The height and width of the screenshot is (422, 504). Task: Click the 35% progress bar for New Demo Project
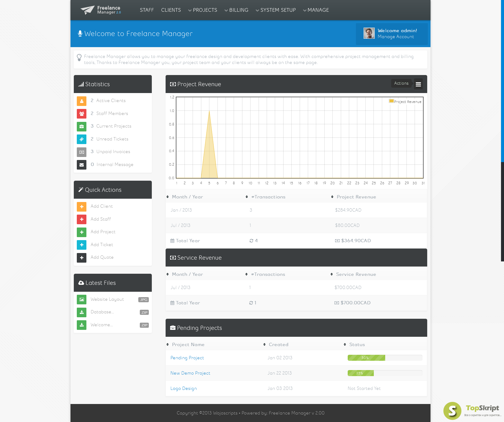(385, 373)
